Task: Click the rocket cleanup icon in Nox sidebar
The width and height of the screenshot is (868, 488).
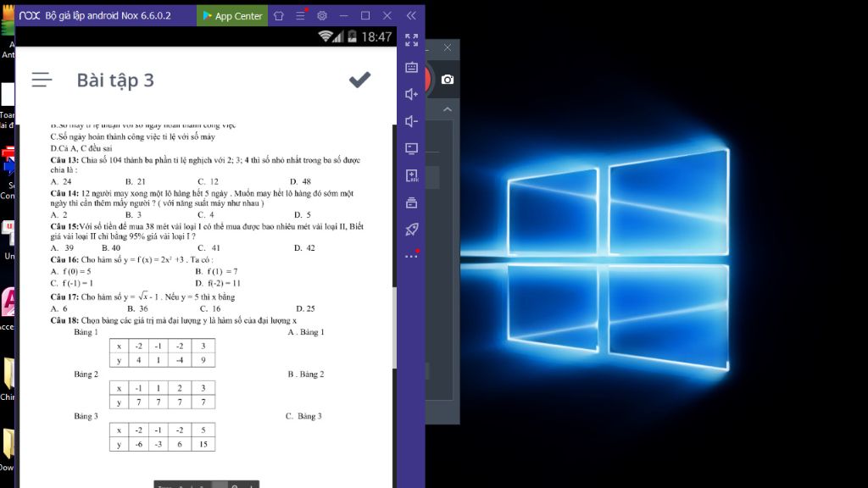Action: [x=411, y=229]
